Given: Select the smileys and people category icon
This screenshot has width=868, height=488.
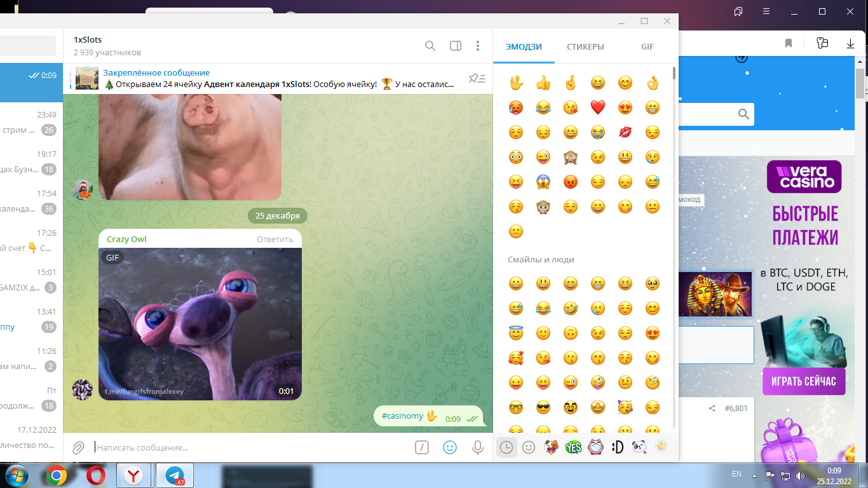Looking at the screenshot, I should coord(529,447).
